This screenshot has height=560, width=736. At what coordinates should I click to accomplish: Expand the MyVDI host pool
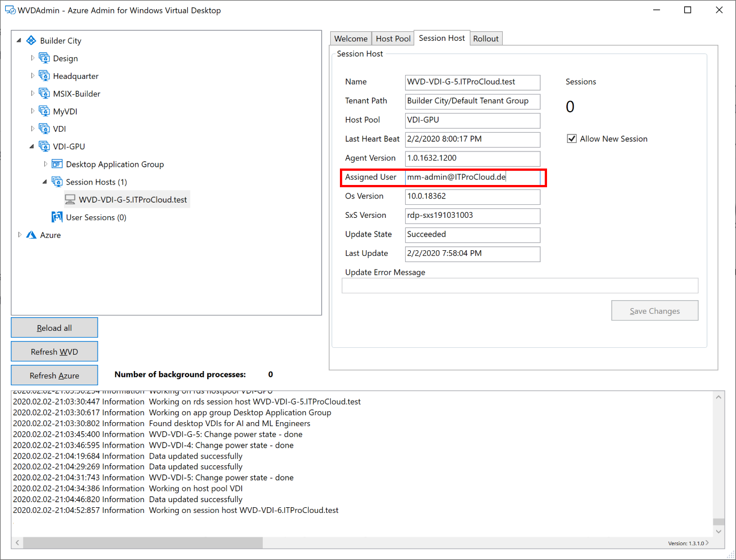32,111
